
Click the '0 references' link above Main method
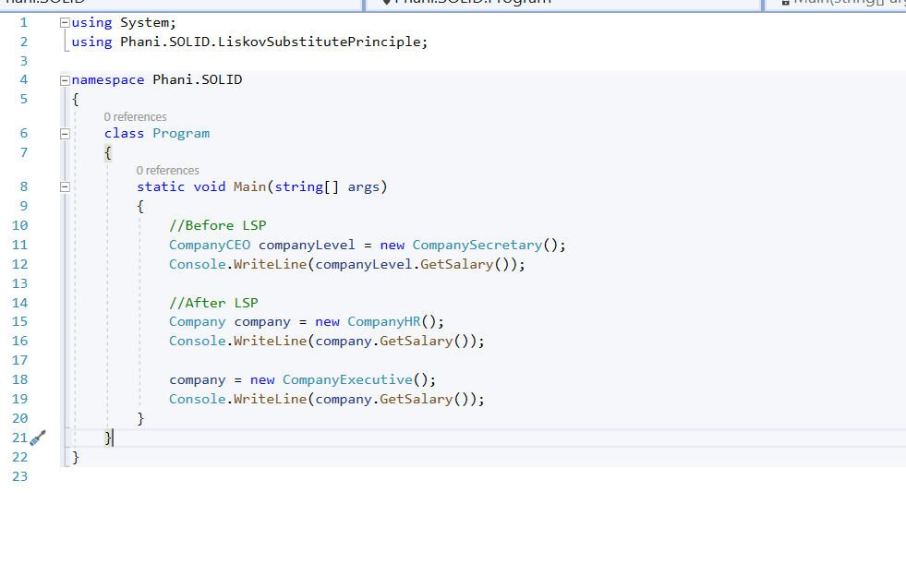tap(167, 171)
